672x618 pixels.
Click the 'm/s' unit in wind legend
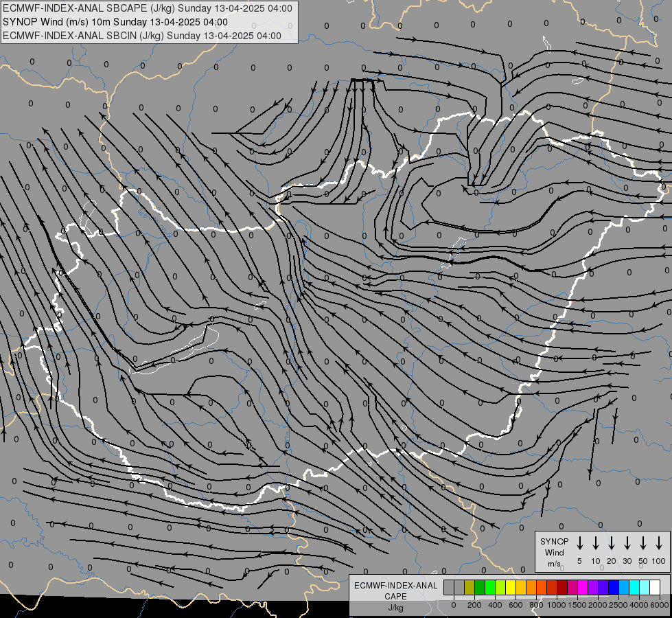(554, 564)
